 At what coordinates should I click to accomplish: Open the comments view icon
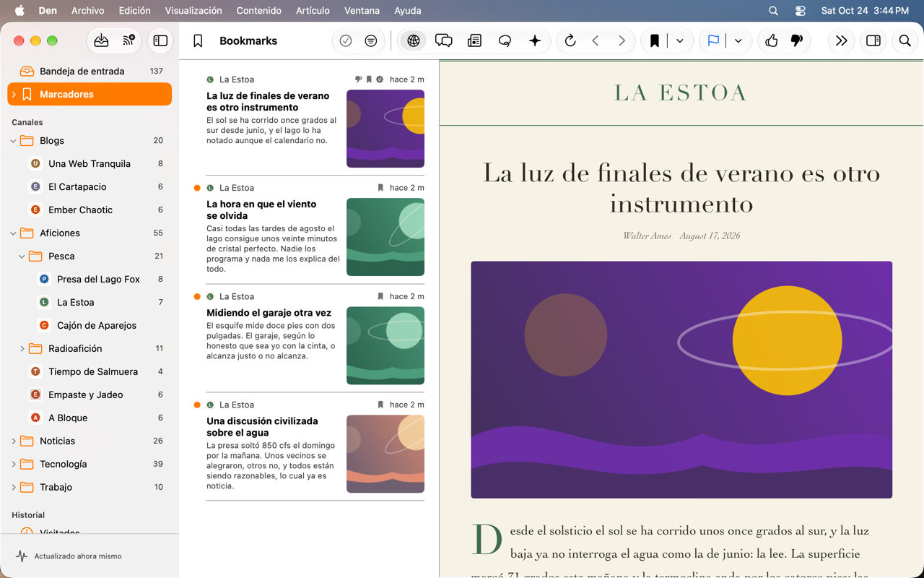444,41
